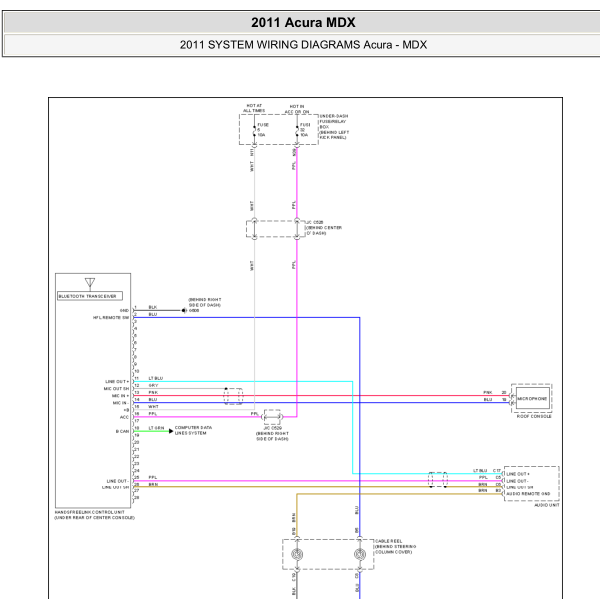Click the black arrowhead ending the LT GRN wire
Viewport: 600px width, 599px height.
[171, 431]
